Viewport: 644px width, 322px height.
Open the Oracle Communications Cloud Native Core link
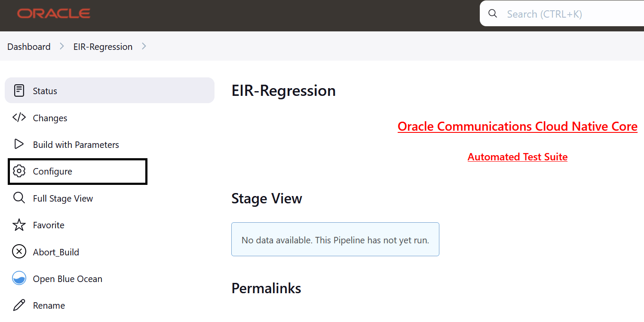pos(518,126)
